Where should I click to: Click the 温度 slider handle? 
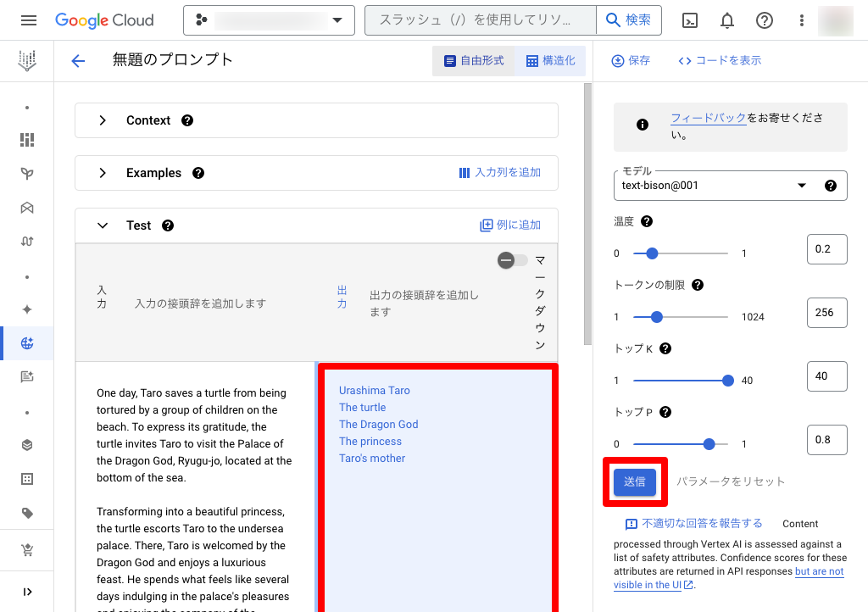(652, 253)
